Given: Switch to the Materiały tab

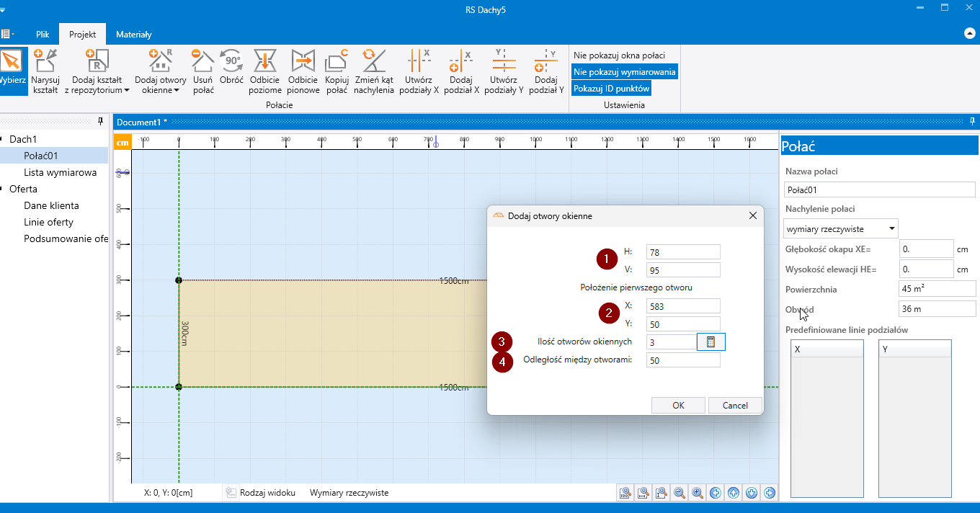Looking at the screenshot, I should tap(134, 35).
